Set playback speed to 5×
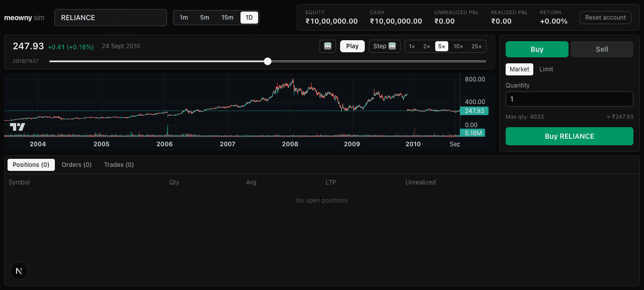 click(442, 46)
